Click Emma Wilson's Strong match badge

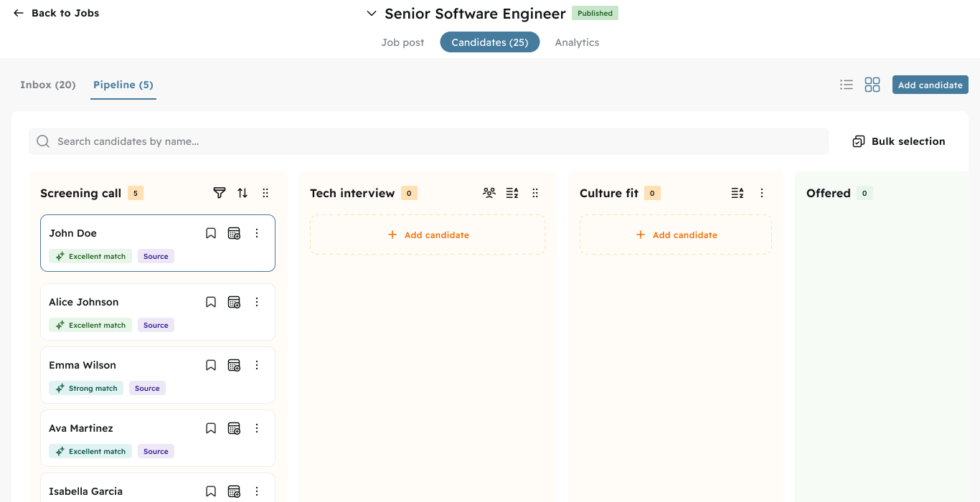[x=86, y=388]
